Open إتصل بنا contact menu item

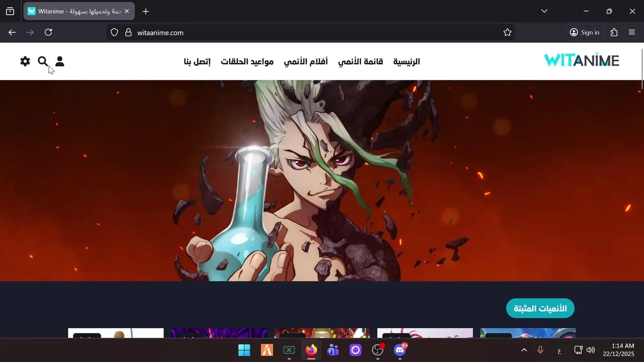coord(197,61)
